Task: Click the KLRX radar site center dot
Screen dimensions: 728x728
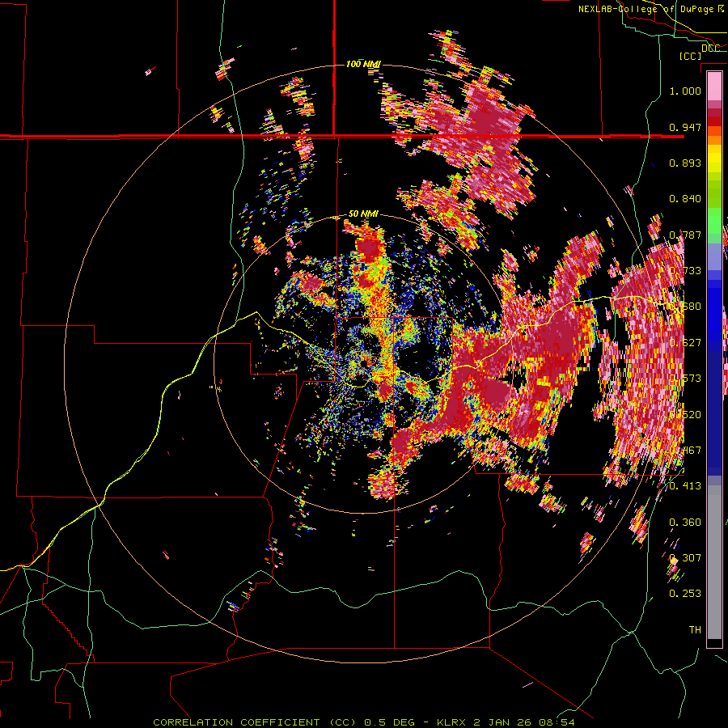Action: tap(363, 362)
